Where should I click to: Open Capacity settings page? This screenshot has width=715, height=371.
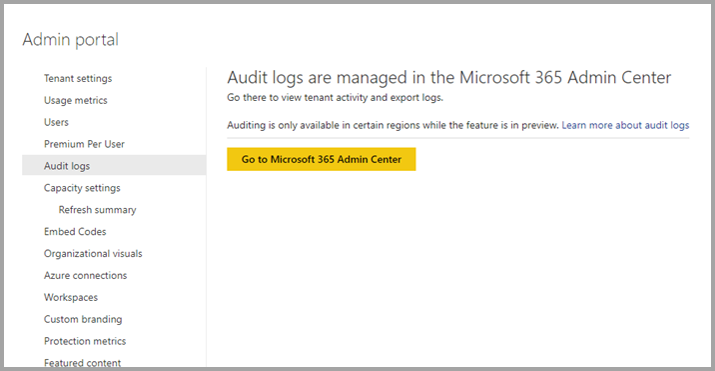pyautogui.click(x=82, y=188)
